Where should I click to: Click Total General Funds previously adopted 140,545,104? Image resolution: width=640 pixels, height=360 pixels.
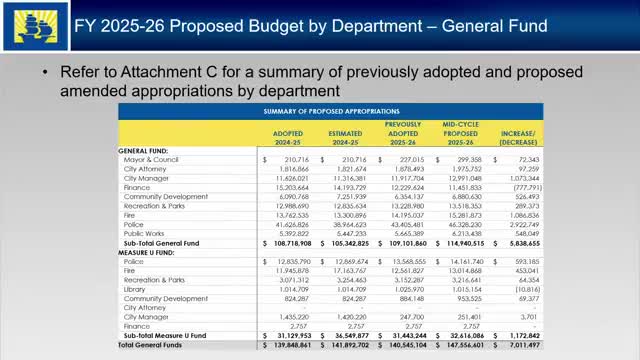coord(407,345)
